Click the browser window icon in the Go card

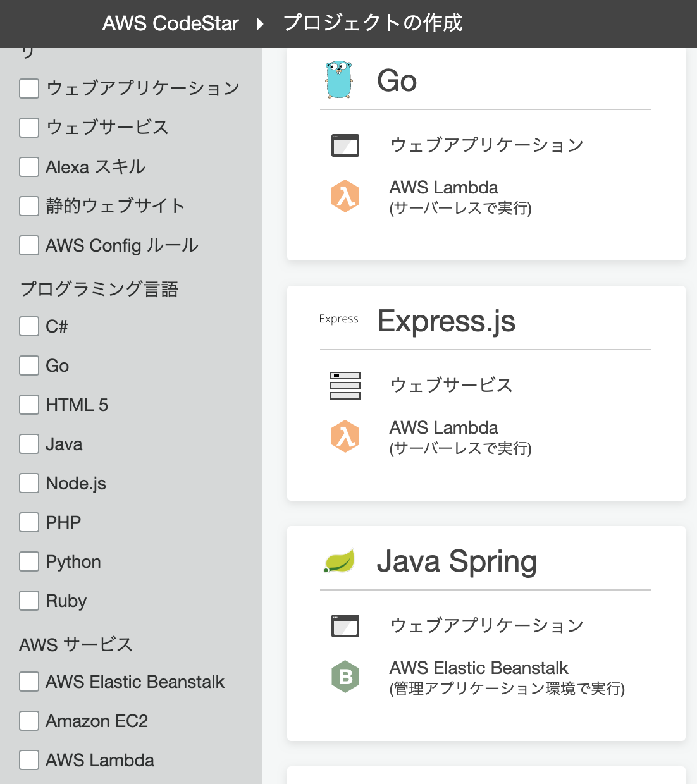[x=345, y=145]
